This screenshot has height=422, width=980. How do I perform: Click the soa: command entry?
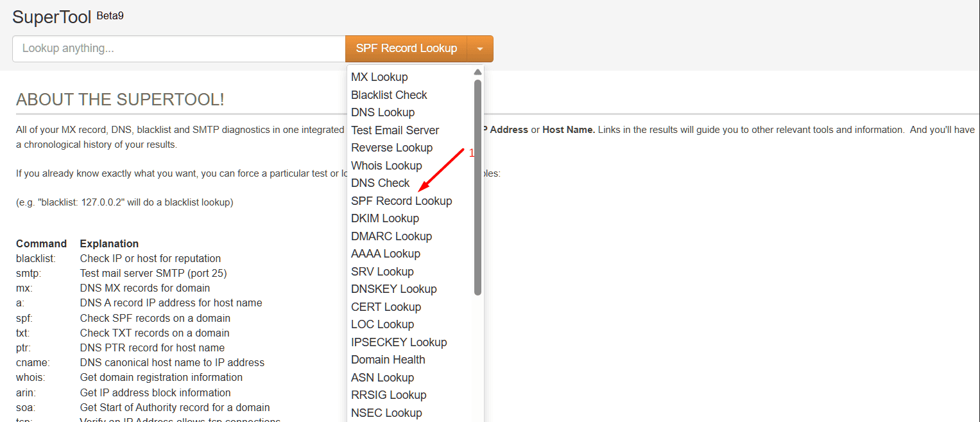(x=25, y=408)
